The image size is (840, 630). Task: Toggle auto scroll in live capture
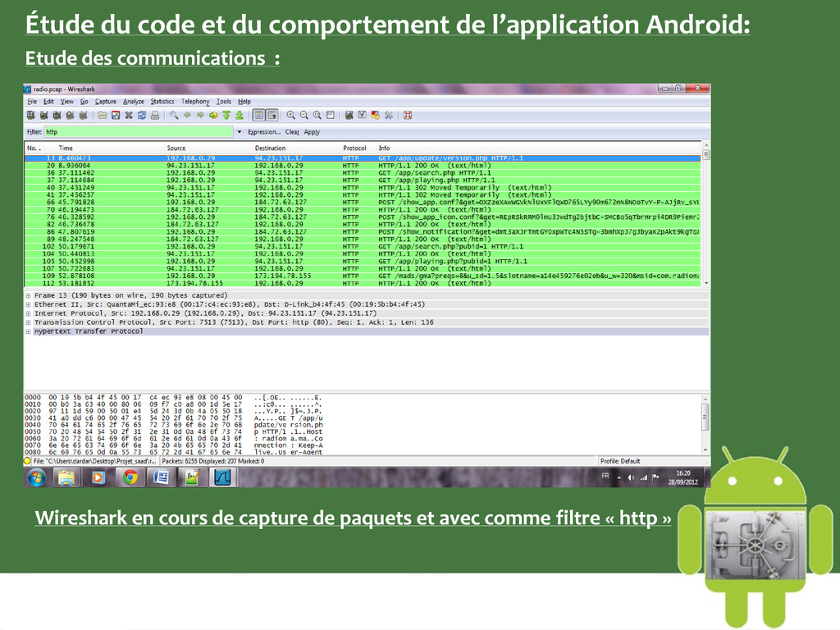pos(272,115)
